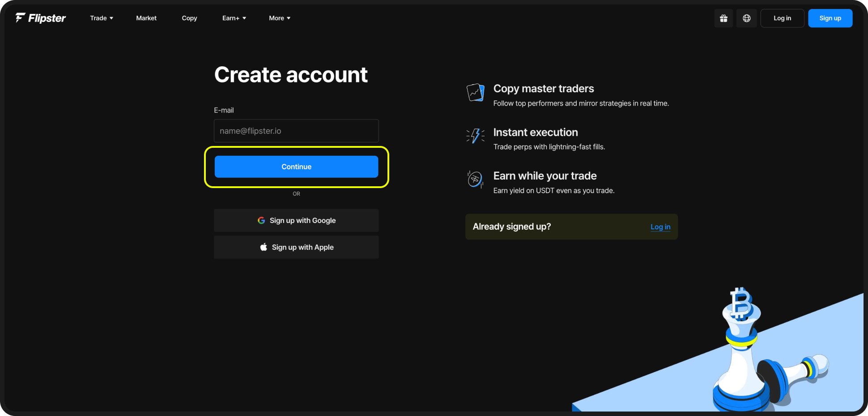Click the Create account heading

coord(291,75)
